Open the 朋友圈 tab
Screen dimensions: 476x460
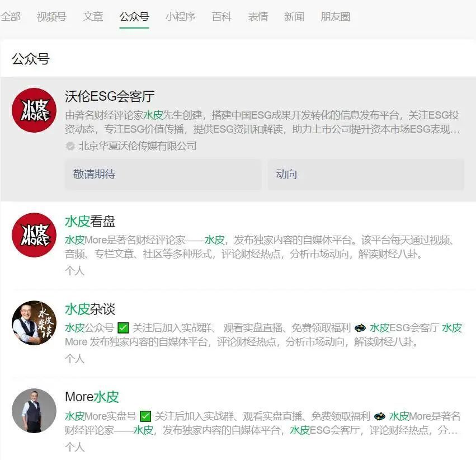pos(336,17)
